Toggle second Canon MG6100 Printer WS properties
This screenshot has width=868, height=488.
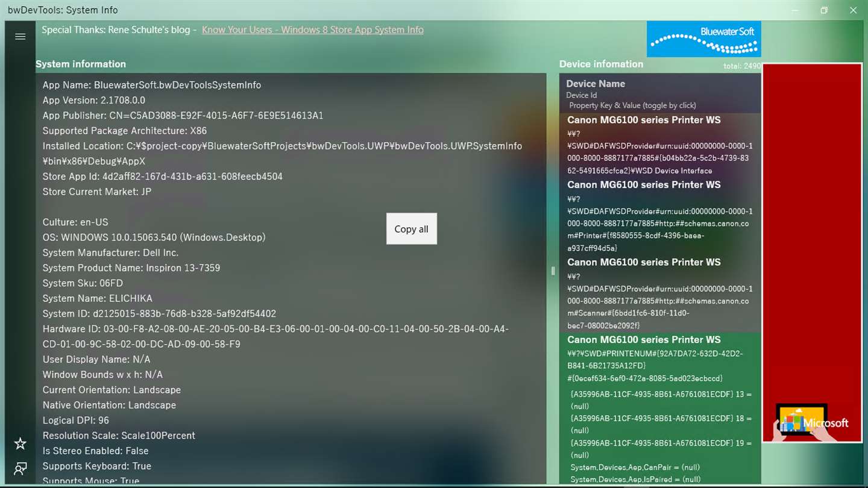click(660, 216)
